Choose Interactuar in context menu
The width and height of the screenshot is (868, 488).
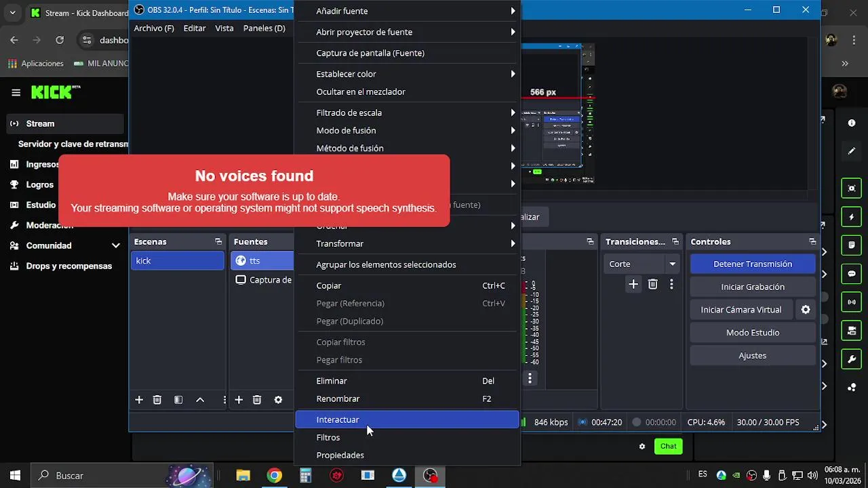pyautogui.click(x=407, y=420)
